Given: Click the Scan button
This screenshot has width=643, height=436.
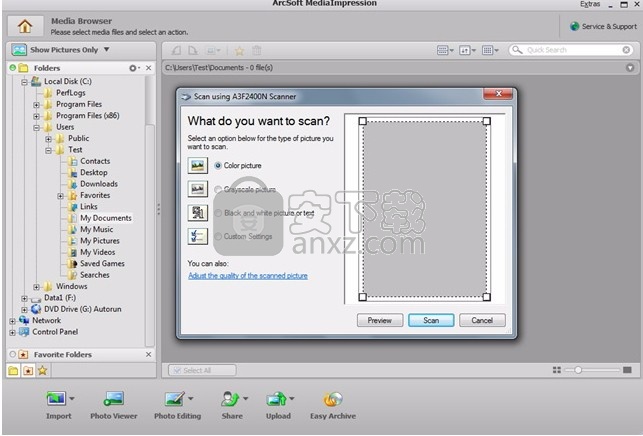Looking at the screenshot, I should 431,320.
